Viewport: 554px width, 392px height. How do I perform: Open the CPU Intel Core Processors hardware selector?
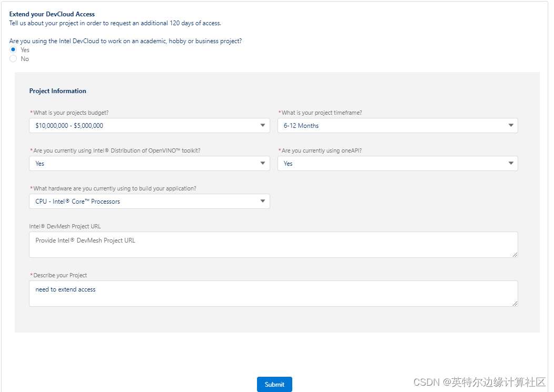[149, 201]
